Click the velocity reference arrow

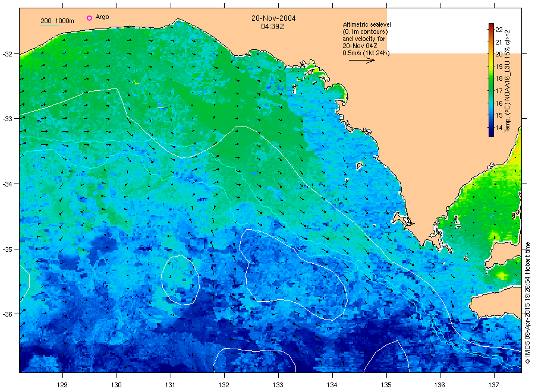click(362, 61)
